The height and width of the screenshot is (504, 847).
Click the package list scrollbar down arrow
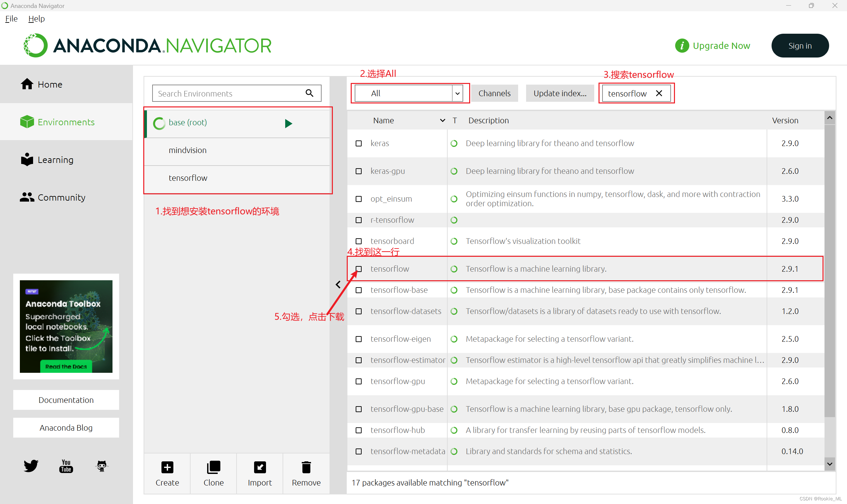[830, 464]
